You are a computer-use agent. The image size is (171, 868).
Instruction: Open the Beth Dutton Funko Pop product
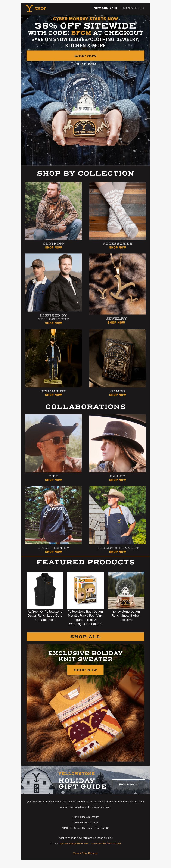pos(85,590)
